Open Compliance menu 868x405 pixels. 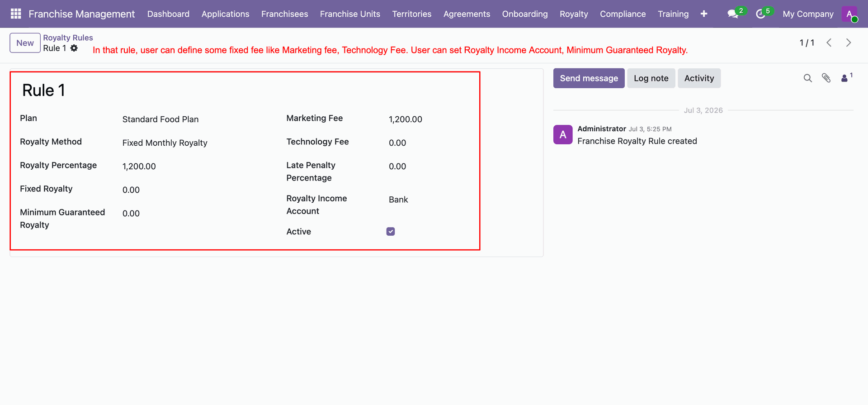pos(623,14)
